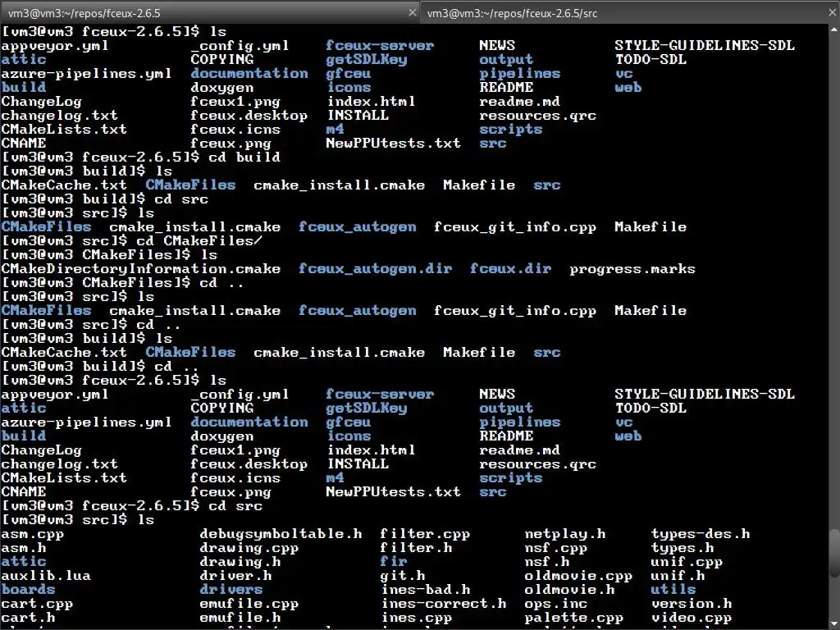
Task: Click the cart.cpp file name
Action: tap(37, 604)
